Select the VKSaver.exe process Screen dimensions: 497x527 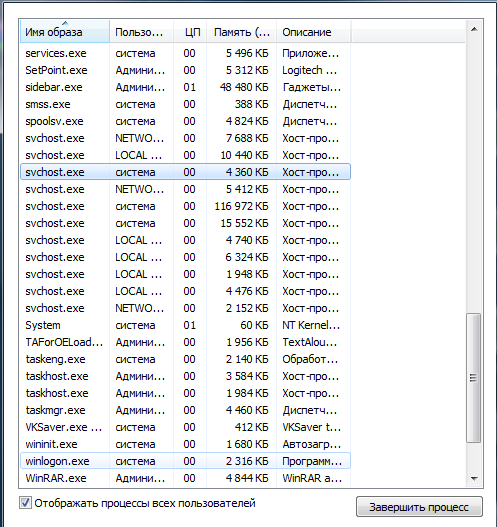[185, 427]
